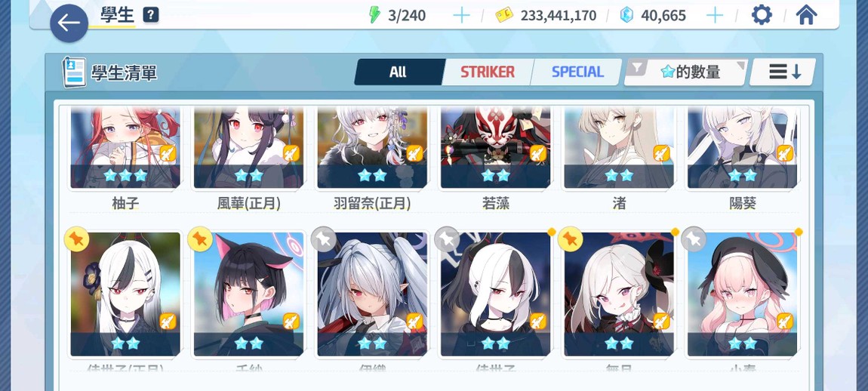Open the filter funnel icon
The width and height of the screenshot is (868, 391).
[638, 69]
